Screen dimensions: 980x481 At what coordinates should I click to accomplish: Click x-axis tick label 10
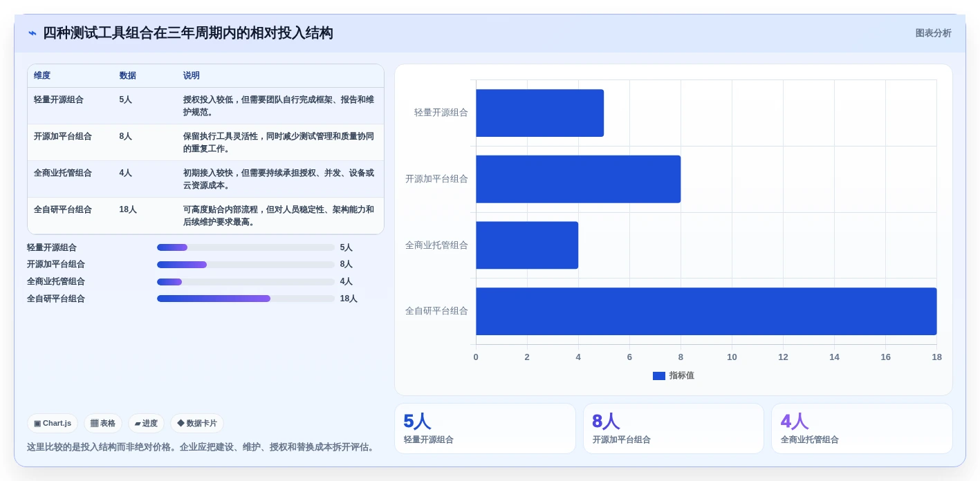732,357
